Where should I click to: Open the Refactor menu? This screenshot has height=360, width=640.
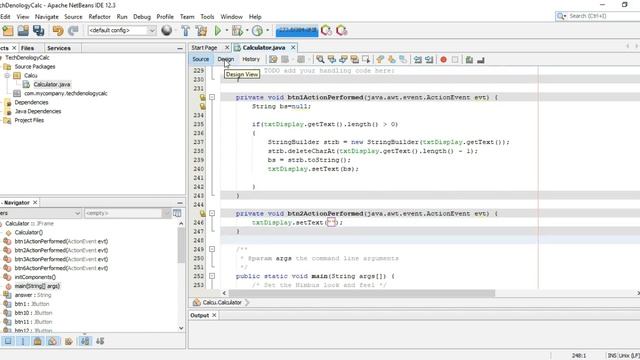[100, 17]
